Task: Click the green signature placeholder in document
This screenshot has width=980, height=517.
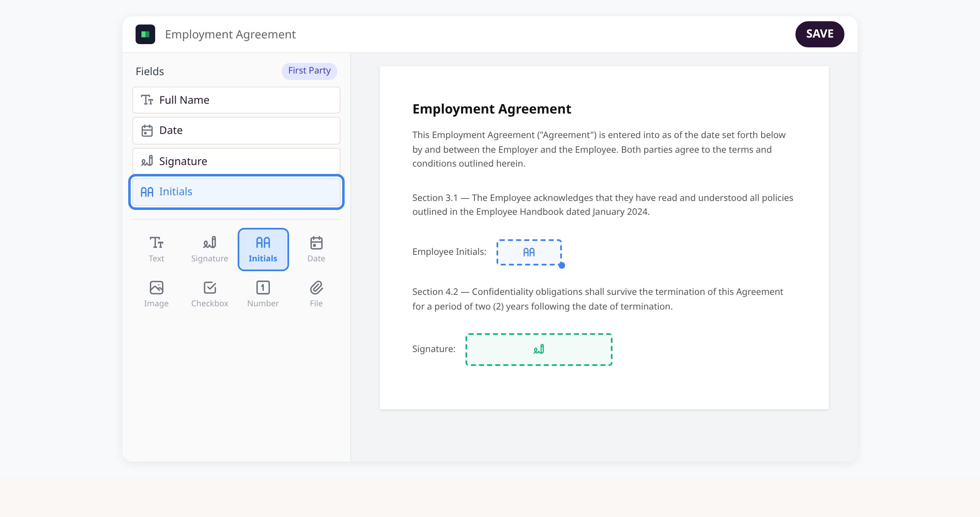Action: pyautogui.click(x=539, y=350)
